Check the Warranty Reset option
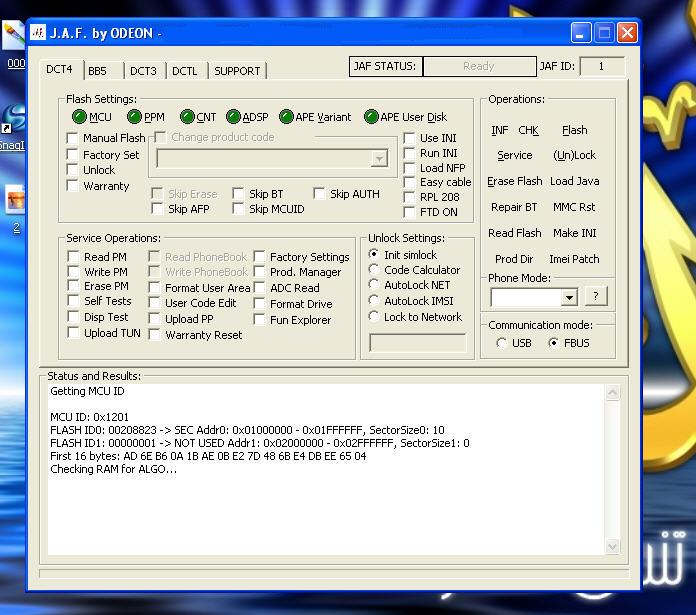The image size is (696, 615). point(154,335)
